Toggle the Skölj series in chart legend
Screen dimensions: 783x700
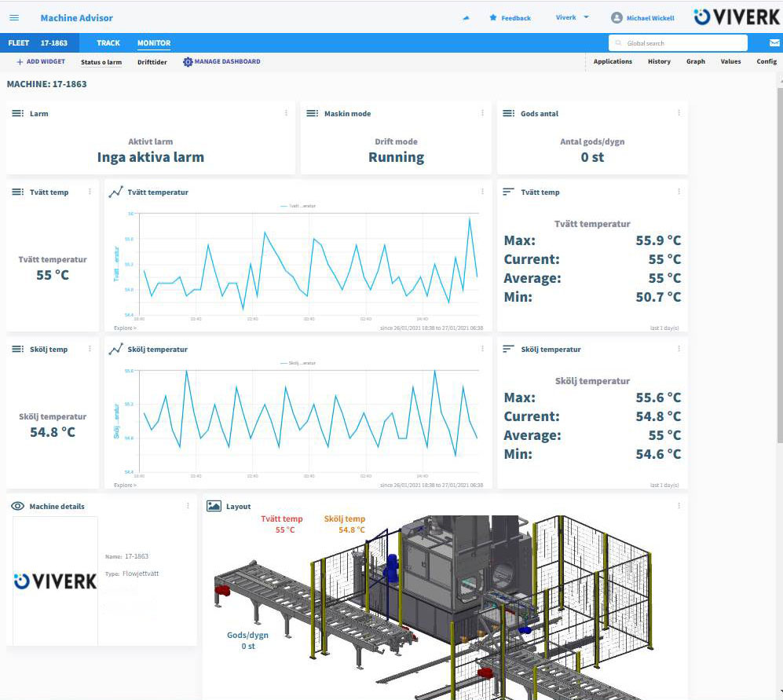298,364
